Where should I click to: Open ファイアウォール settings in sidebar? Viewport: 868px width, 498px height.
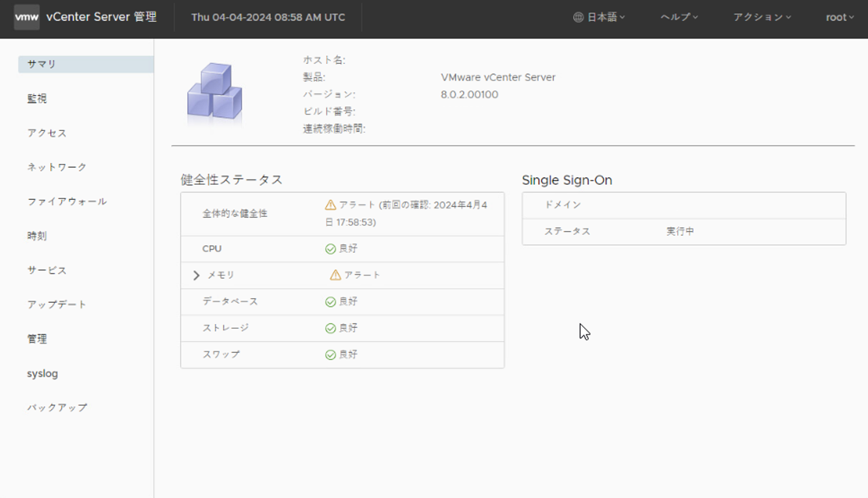point(67,202)
